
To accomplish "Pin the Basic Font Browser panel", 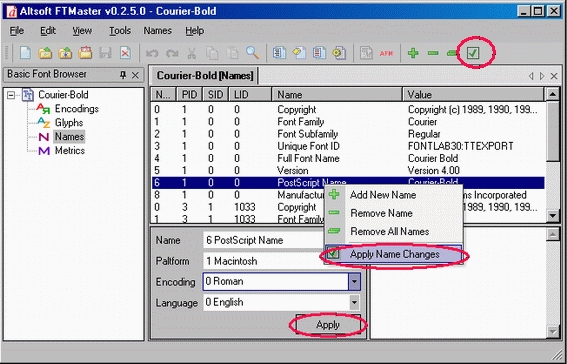I will pos(123,75).
